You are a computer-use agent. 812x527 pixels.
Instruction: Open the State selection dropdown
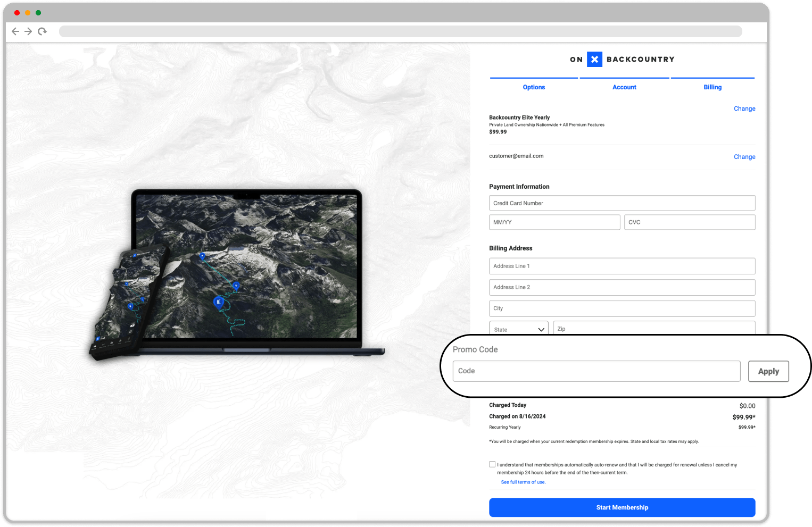pyautogui.click(x=518, y=329)
